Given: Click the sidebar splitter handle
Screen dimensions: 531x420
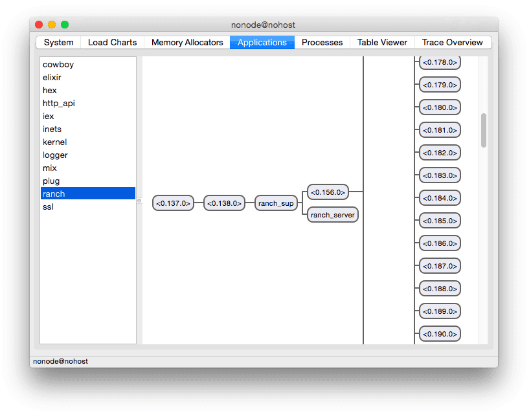Looking at the screenshot, I should (139, 201).
